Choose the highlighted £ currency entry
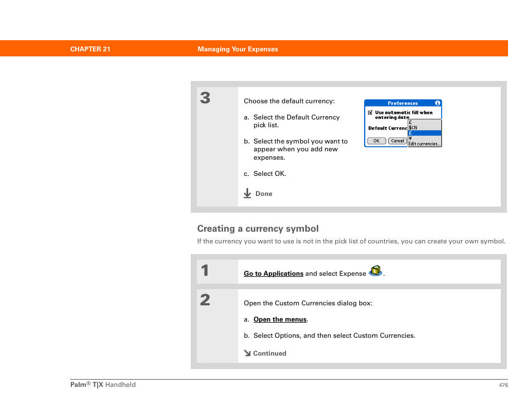Image resolution: width=532 pixels, height=412 pixels. pyautogui.click(x=424, y=133)
